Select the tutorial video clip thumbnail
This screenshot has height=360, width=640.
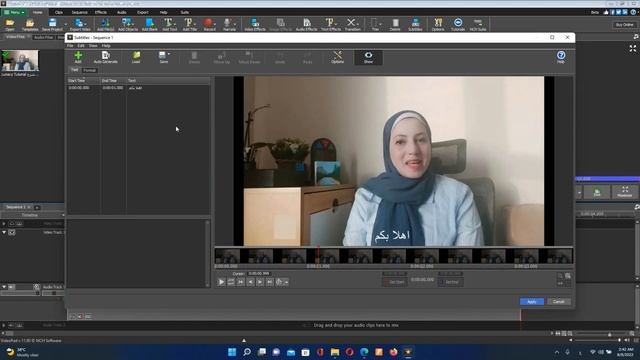pos(20,61)
